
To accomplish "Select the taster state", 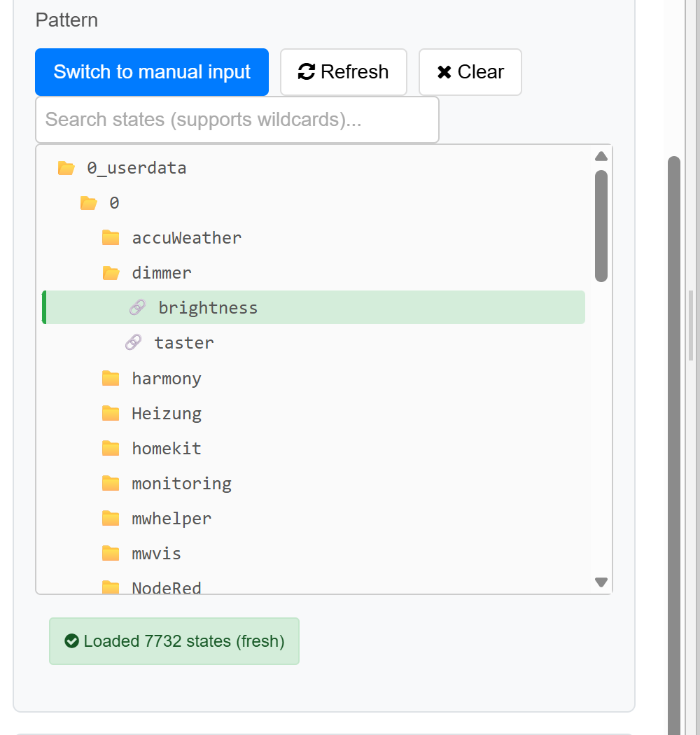I will click(184, 343).
